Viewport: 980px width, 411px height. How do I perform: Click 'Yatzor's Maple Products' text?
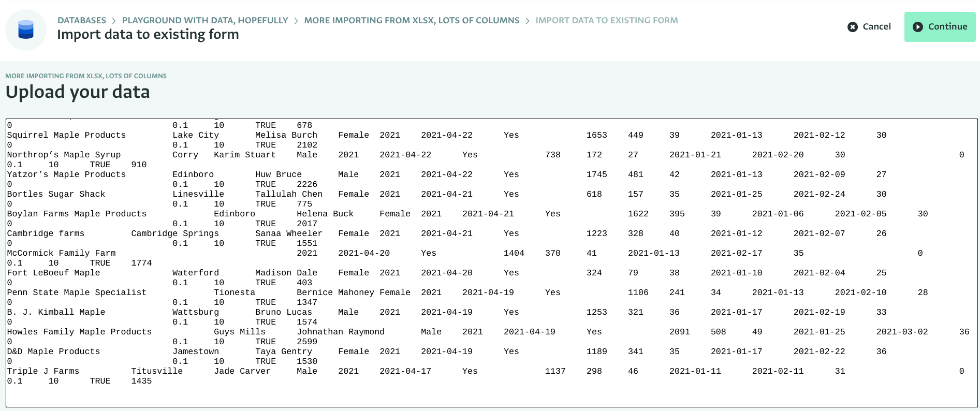(66, 174)
